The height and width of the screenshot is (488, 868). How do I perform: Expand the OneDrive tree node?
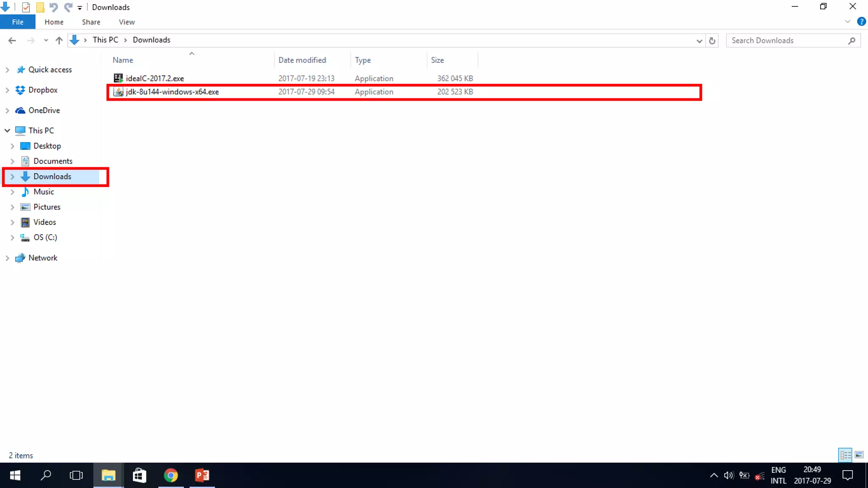[7, 110]
